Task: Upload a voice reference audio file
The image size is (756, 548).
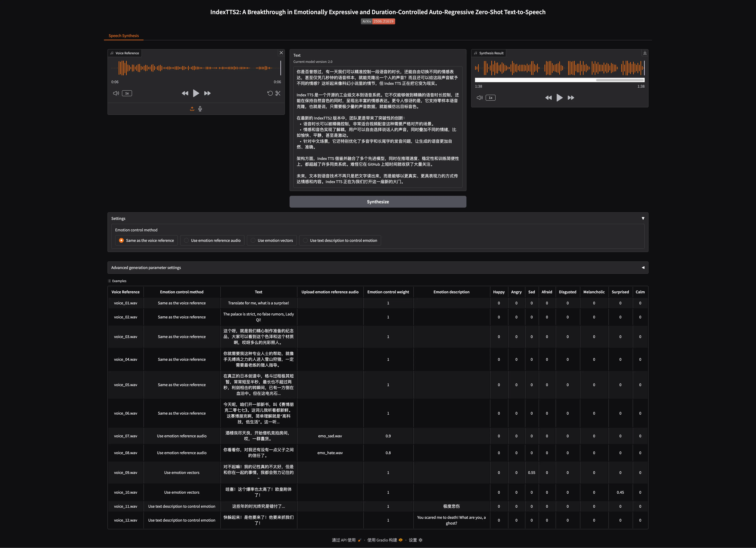Action: click(x=192, y=109)
